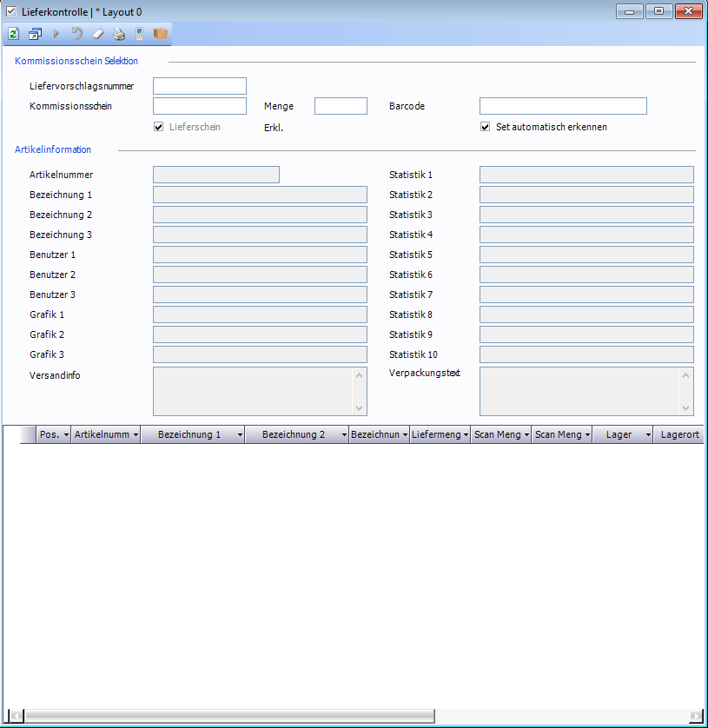Open the Lager column dropdown arrow
Image resolution: width=708 pixels, height=728 pixels.
pyautogui.click(x=648, y=435)
